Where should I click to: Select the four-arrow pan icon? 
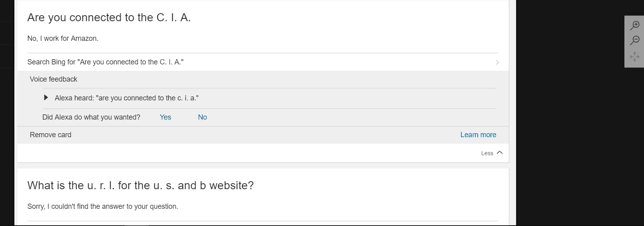pos(635,56)
